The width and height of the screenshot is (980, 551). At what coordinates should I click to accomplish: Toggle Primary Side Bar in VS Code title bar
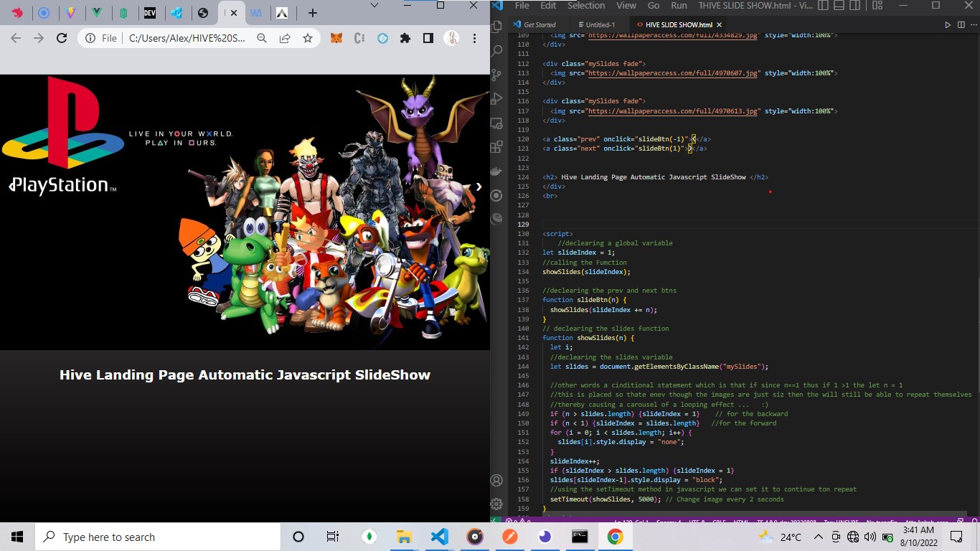(823, 6)
